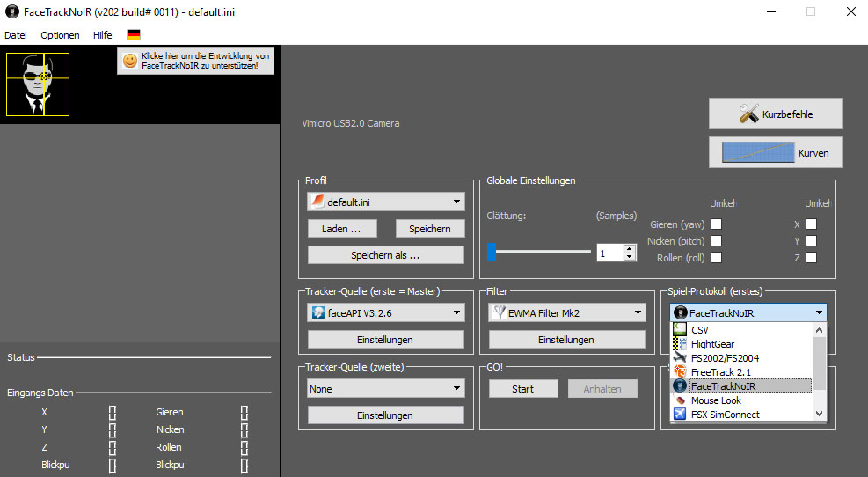This screenshot has width=868, height=477.
Task: Click the wrench tools icon on Kurzbefehle
Action: tap(748, 114)
